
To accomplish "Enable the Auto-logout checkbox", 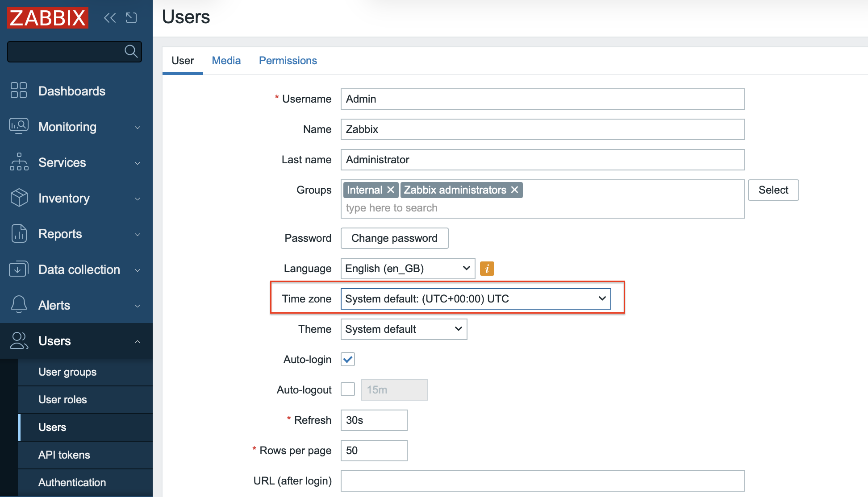I will (348, 389).
